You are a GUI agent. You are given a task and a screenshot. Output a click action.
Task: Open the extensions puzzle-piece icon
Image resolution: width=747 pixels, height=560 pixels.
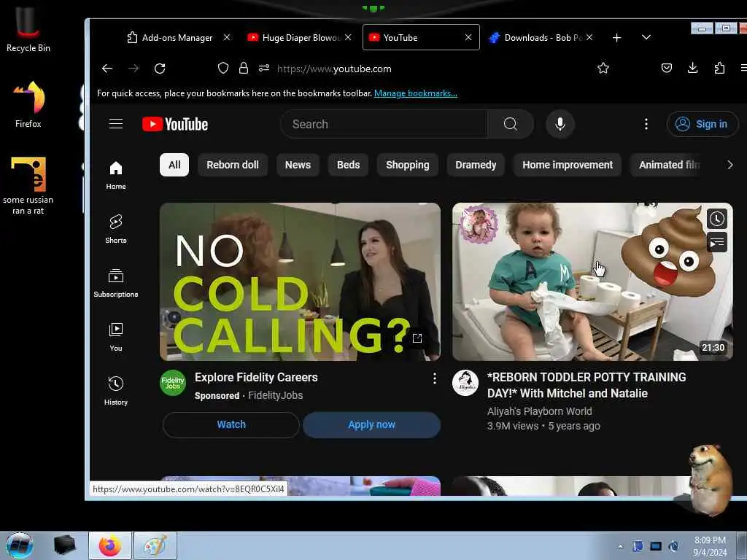(719, 68)
